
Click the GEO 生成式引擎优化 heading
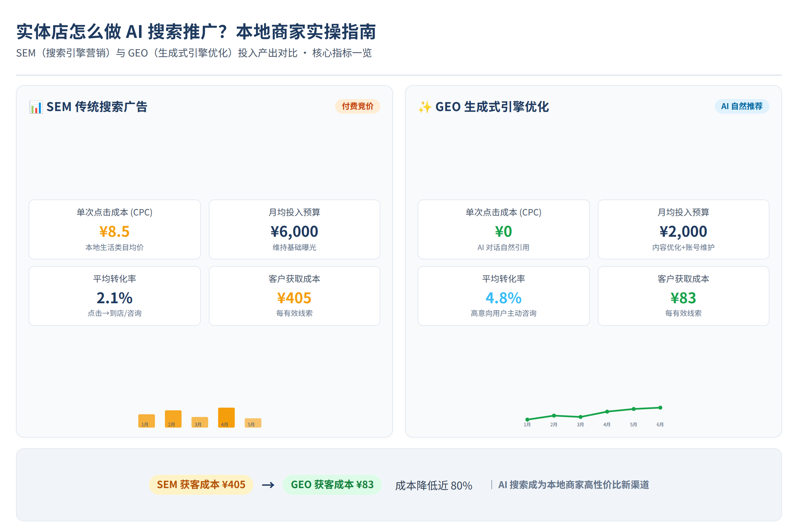492,107
